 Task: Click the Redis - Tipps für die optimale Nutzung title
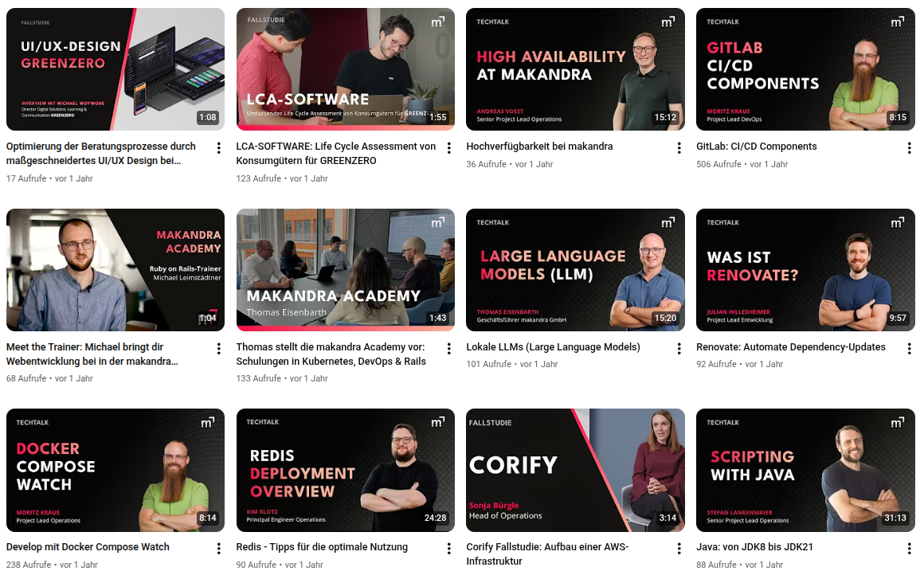coord(322,547)
